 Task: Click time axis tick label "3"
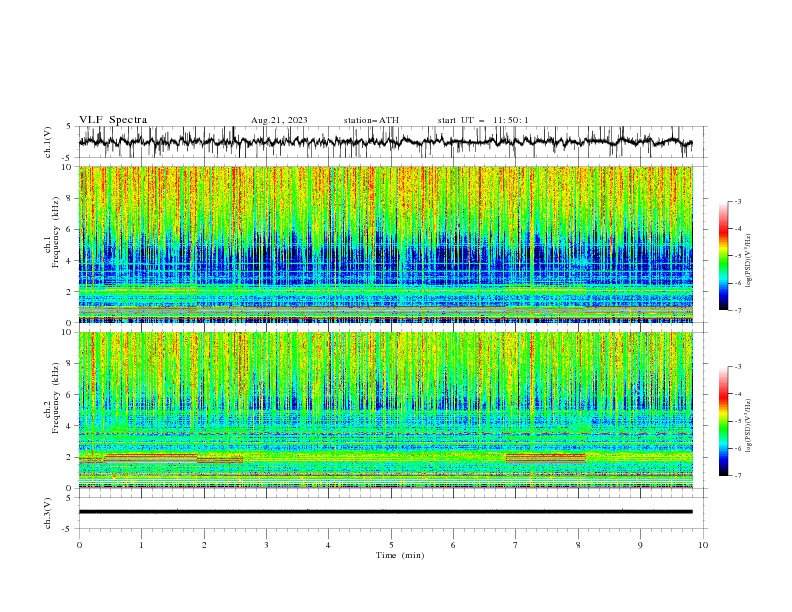pyautogui.click(x=266, y=545)
